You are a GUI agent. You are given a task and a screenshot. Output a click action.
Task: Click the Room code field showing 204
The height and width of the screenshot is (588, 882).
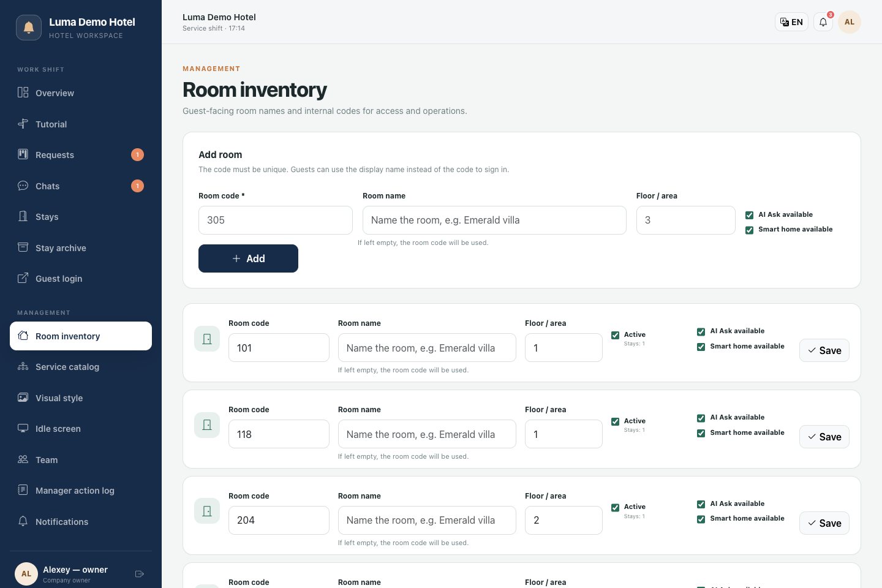coord(279,520)
